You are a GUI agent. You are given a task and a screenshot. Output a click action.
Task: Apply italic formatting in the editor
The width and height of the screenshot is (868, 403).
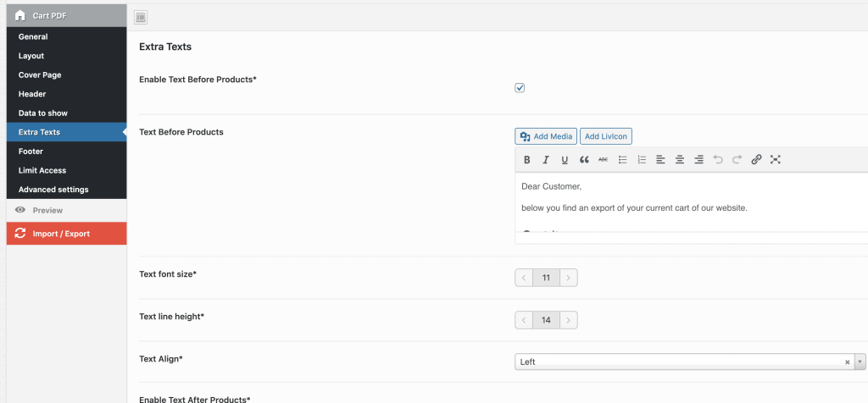546,159
